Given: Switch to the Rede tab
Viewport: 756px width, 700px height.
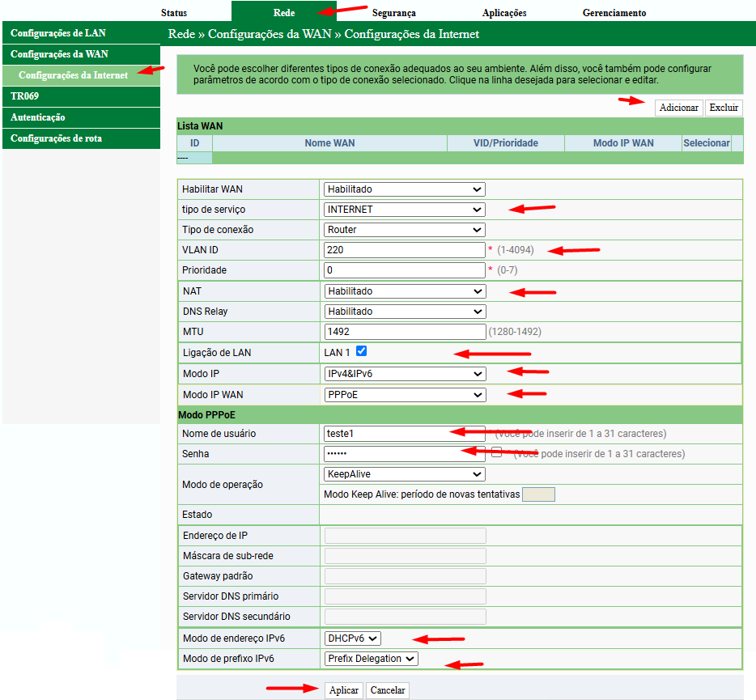Looking at the screenshot, I should pyautogui.click(x=284, y=11).
